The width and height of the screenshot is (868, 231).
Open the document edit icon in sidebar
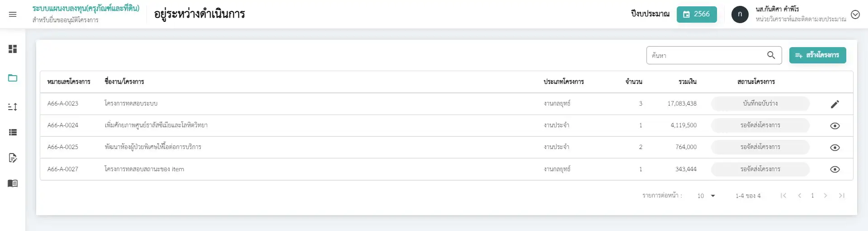point(13,158)
